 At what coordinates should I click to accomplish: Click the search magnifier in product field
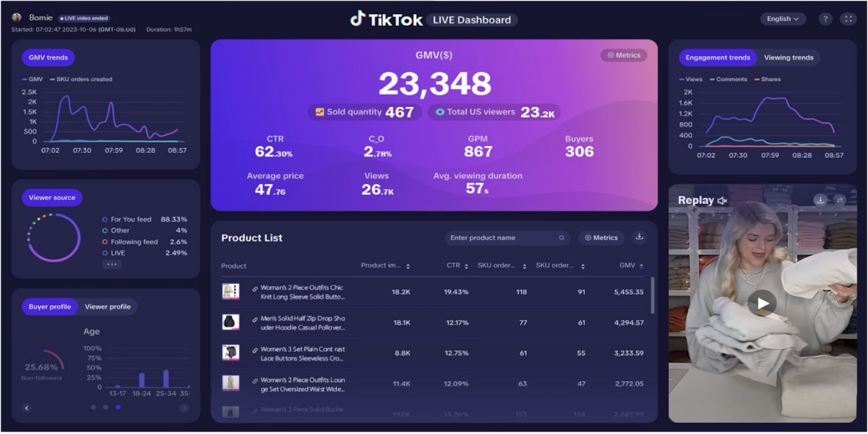click(x=561, y=238)
